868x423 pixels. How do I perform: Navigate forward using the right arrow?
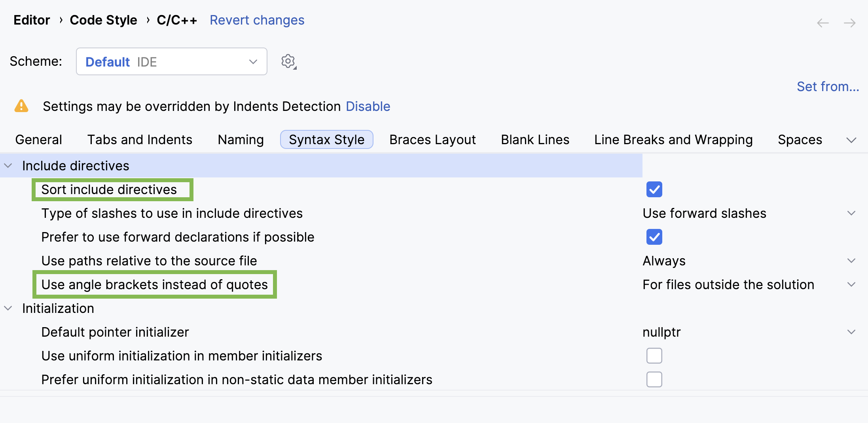point(849,23)
